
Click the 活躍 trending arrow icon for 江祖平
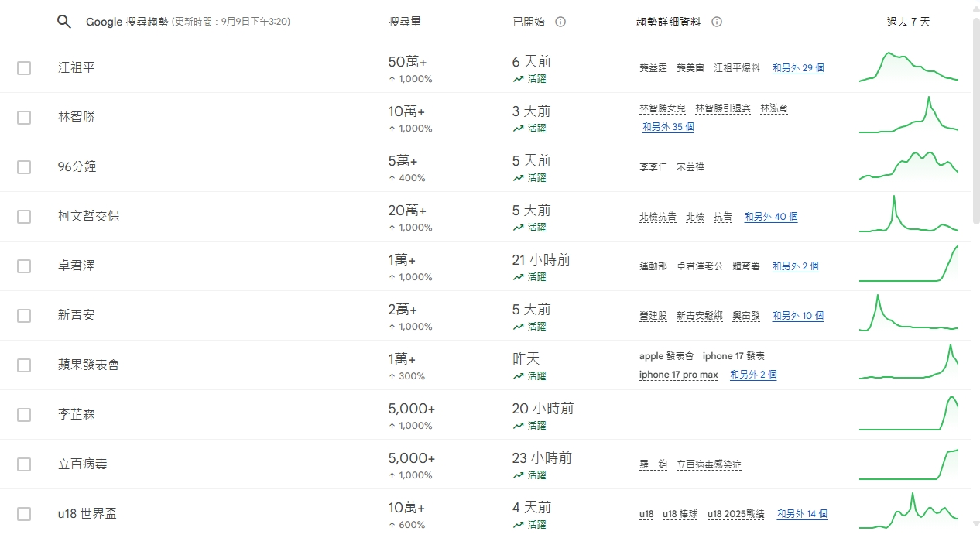(x=518, y=79)
